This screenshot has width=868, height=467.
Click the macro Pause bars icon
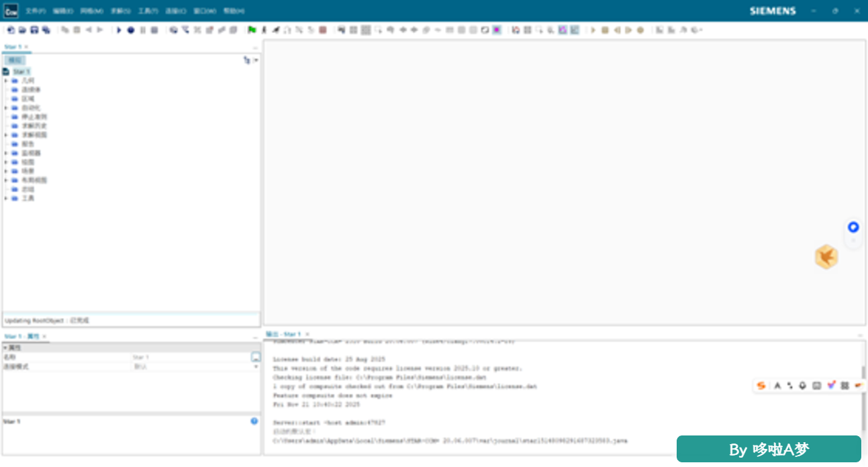[142, 30]
